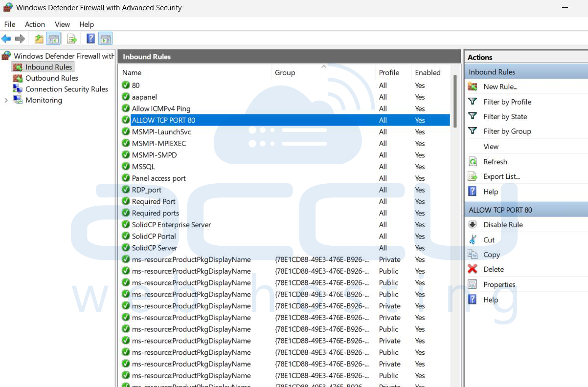Select Outbound Rules in the tree

pos(51,78)
